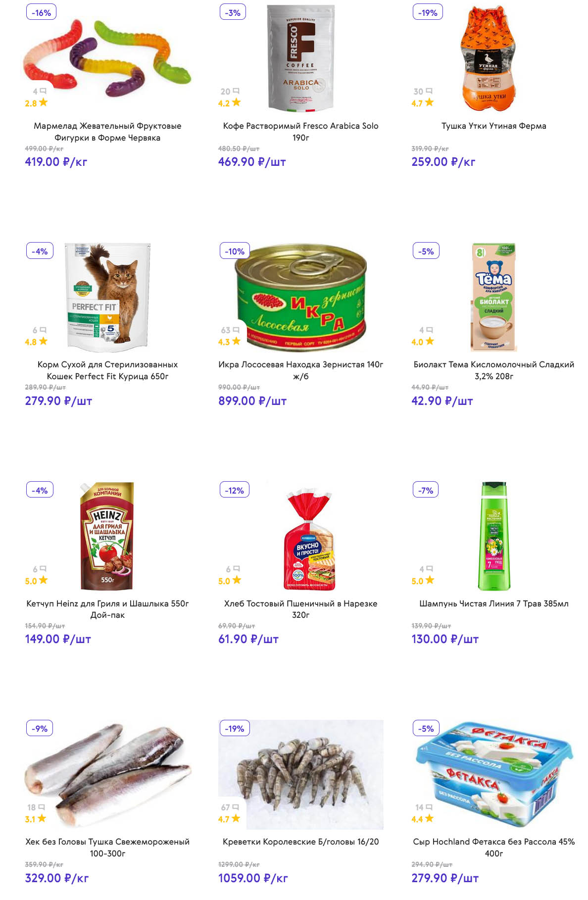The width and height of the screenshot is (588, 900).
Task: Open the Кофе Растворимый Fresco Arabica Solo title
Action: 300,132
